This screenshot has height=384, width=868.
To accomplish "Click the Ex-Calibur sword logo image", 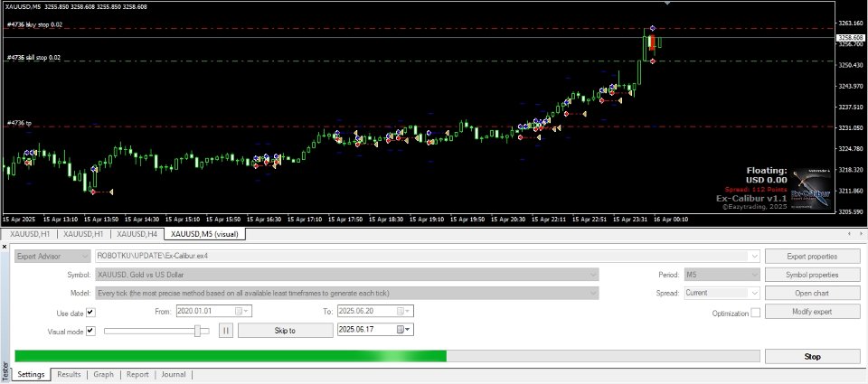I will coord(811,189).
